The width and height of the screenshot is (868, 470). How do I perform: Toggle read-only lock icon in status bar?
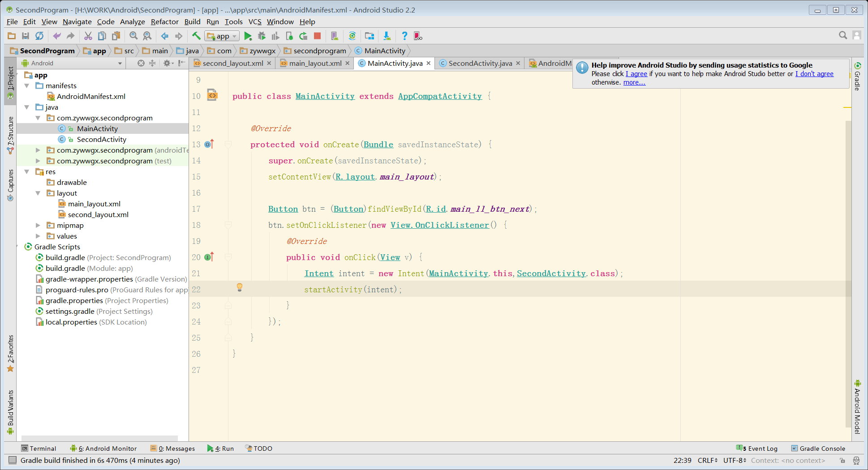tap(842, 461)
